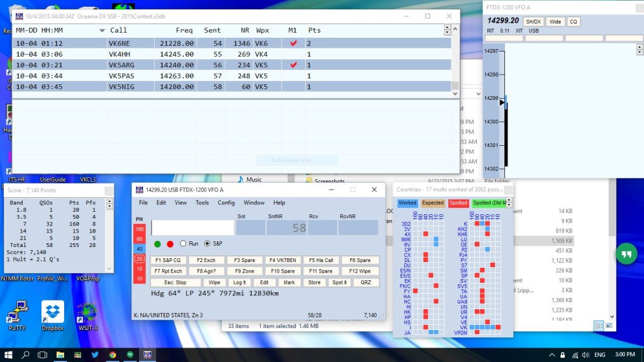Toggle the 80 band button
The width and height of the screenshot is (644, 362).
tap(140, 239)
